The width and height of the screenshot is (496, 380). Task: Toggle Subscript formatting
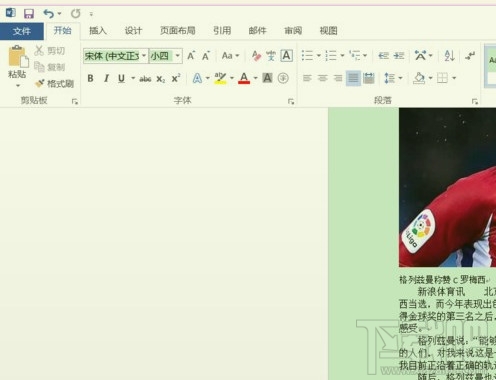161,79
